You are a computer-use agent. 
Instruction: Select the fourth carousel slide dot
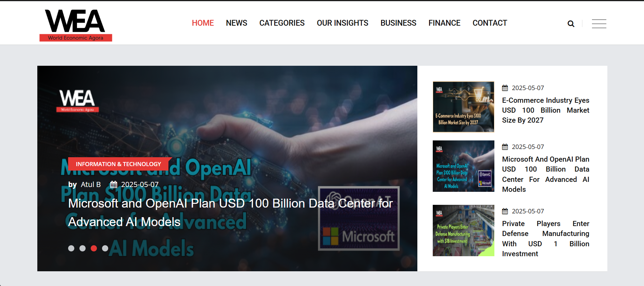click(105, 248)
